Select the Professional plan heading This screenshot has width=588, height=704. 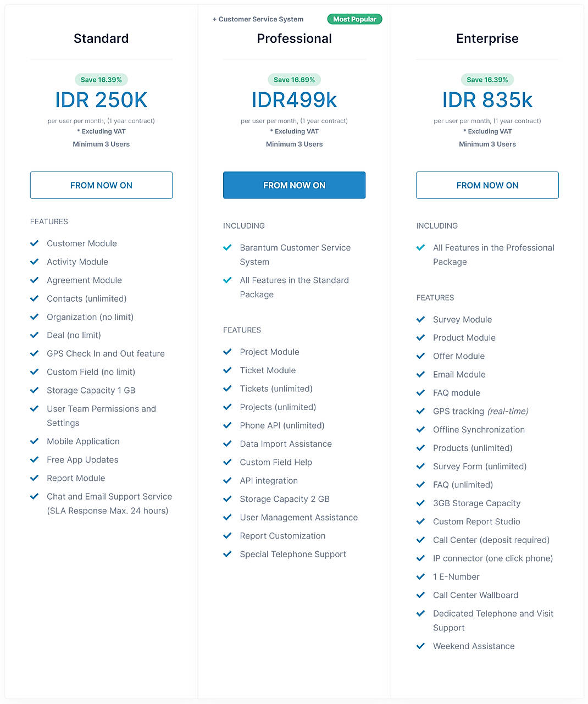(x=294, y=38)
